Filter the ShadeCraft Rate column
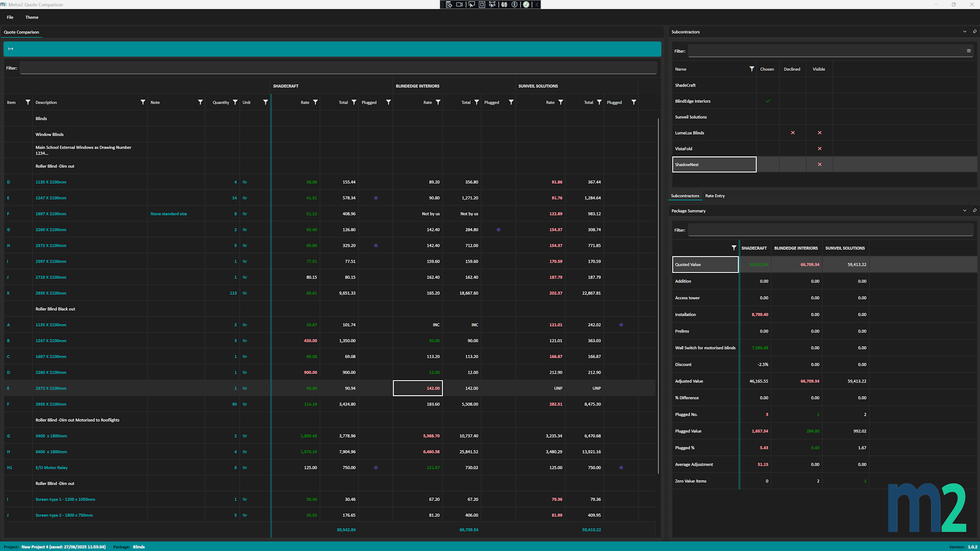This screenshot has width=980, height=551. [315, 103]
